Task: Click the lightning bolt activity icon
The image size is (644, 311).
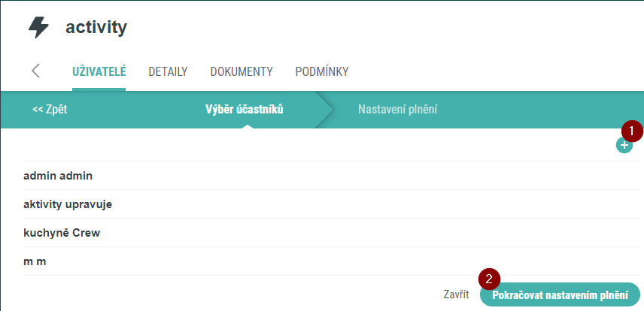Action: pos(38,28)
